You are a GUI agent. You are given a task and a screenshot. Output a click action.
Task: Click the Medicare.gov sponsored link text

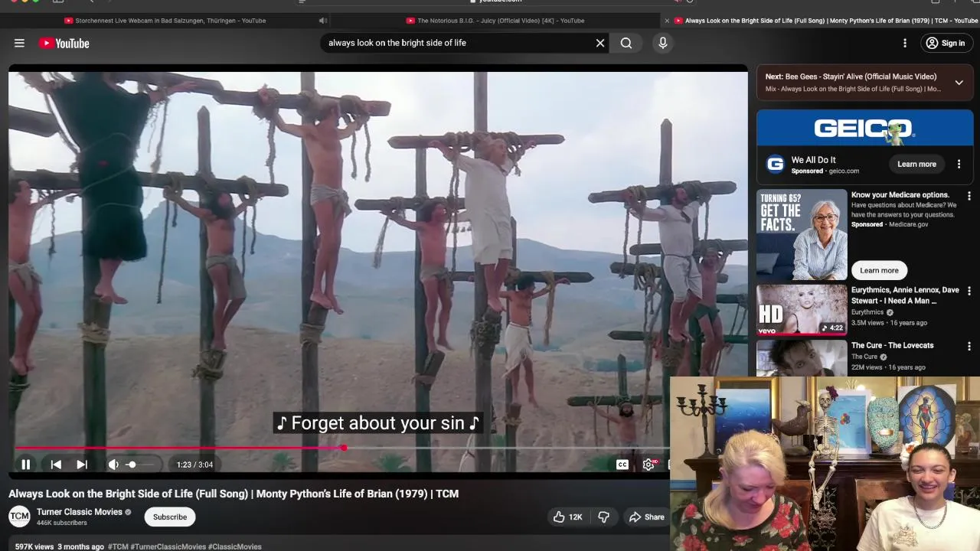click(x=908, y=224)
